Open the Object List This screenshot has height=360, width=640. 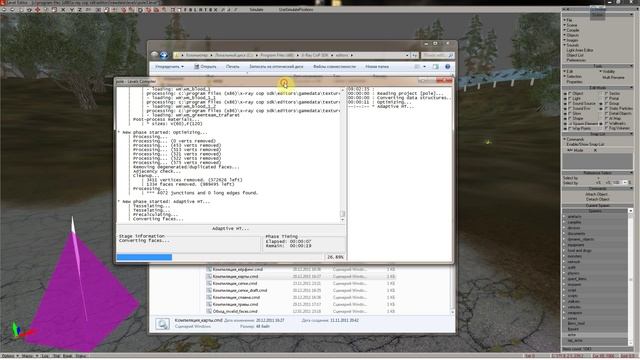pos(575,55)
